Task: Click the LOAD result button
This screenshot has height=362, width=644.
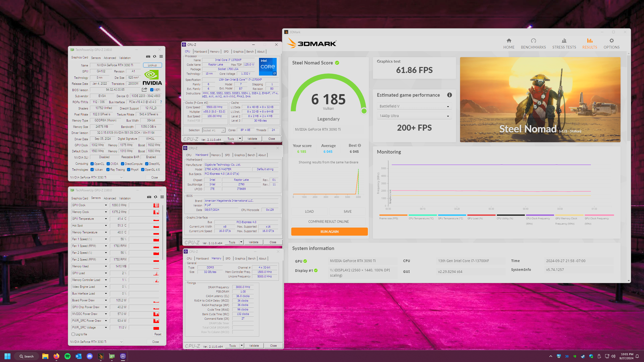Action: click(x=309, y=211)
